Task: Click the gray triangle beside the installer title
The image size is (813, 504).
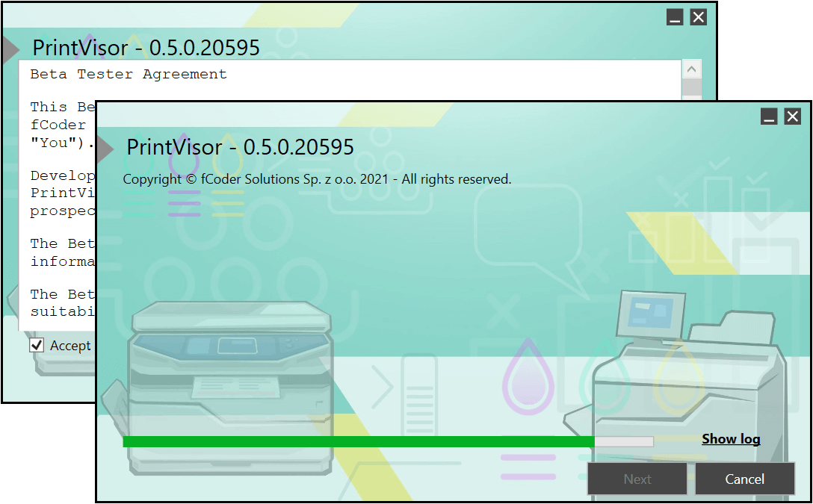Action: point(105,148)
